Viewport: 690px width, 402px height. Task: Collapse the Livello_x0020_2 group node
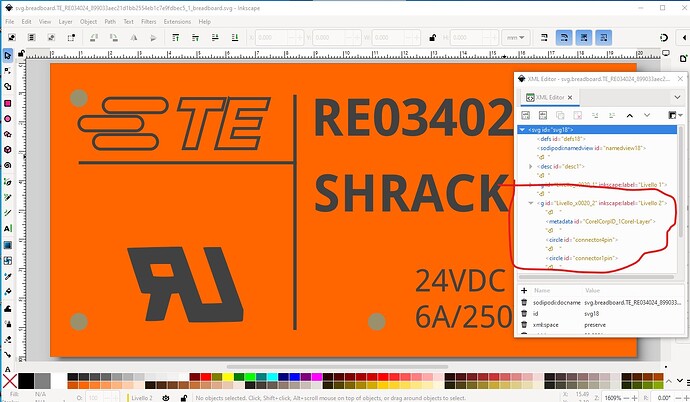click(x=531, y=203)
